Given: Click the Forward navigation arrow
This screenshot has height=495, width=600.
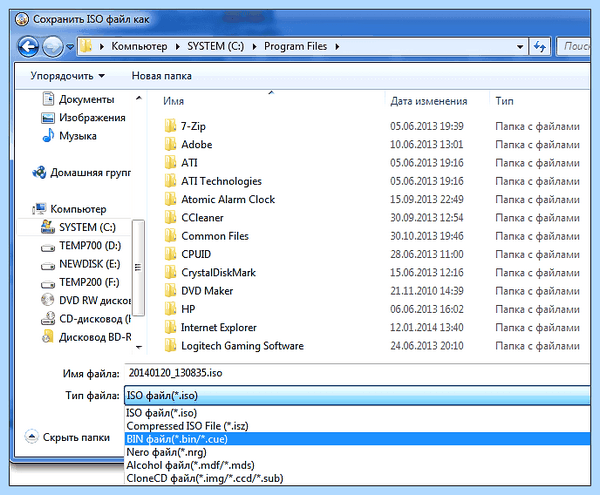Looking at the screenshot, I should tap(52, 47).
